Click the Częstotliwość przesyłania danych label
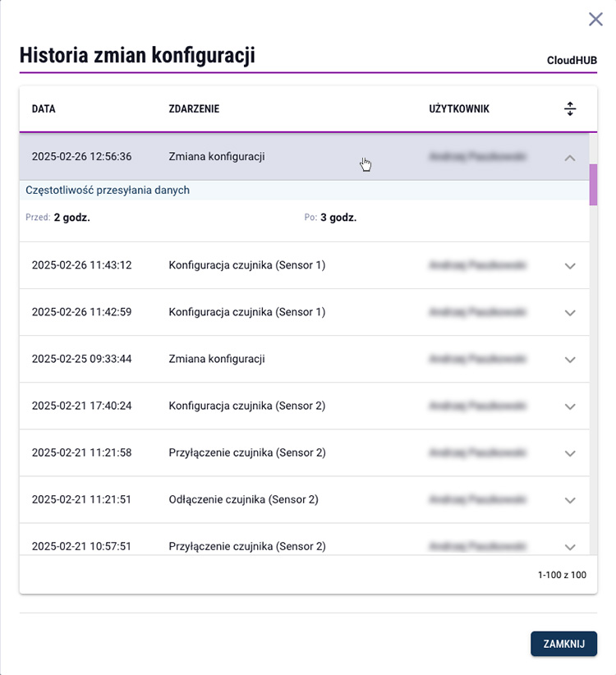This screenshot has width=616, height=675. click(x=108, y=191)
